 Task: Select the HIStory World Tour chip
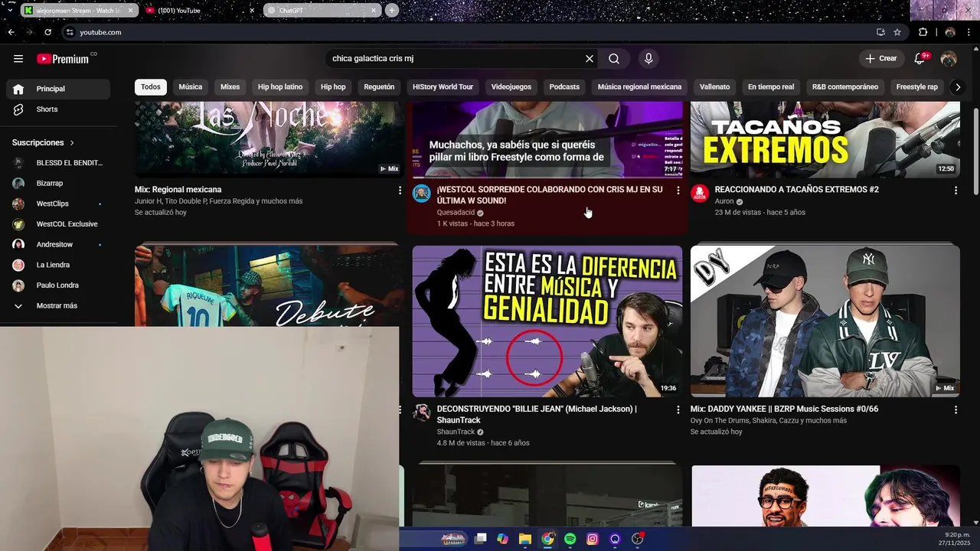(x=443, y=87)
